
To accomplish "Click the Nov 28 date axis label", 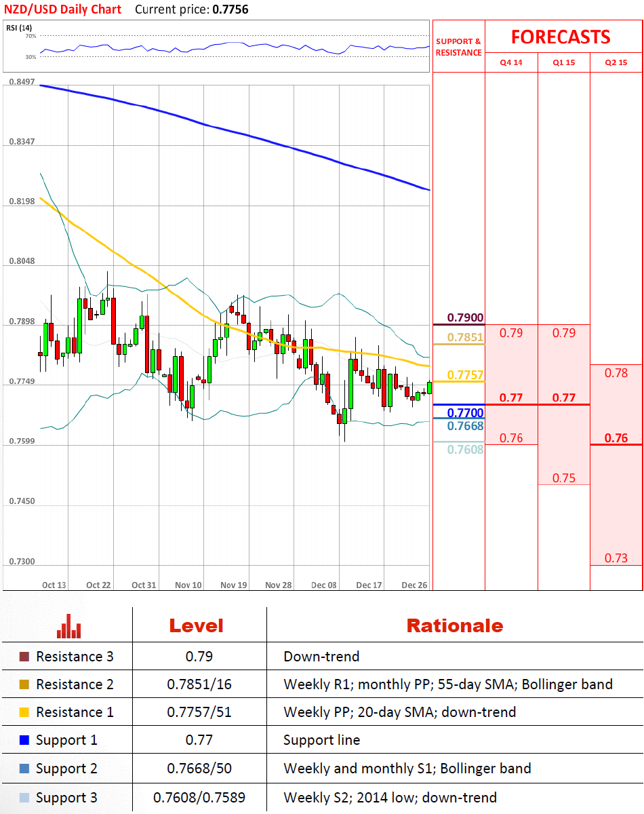I will [x=279, y=585].
